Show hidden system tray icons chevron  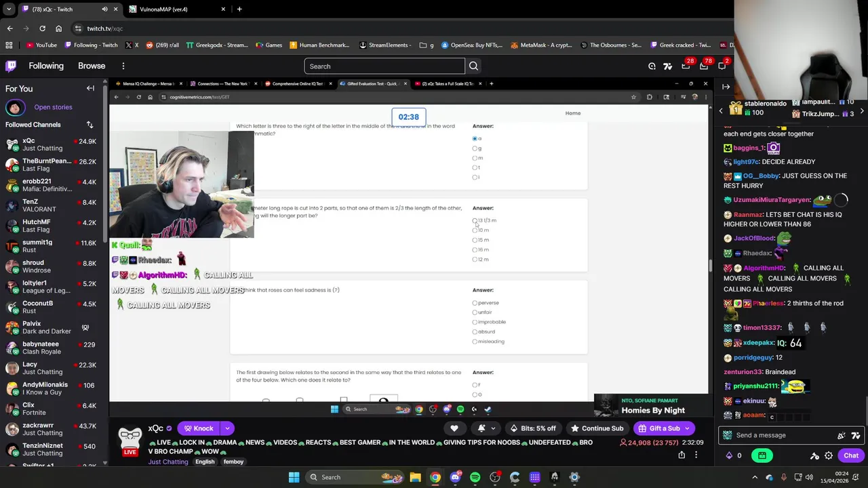(x=756, y=477)
